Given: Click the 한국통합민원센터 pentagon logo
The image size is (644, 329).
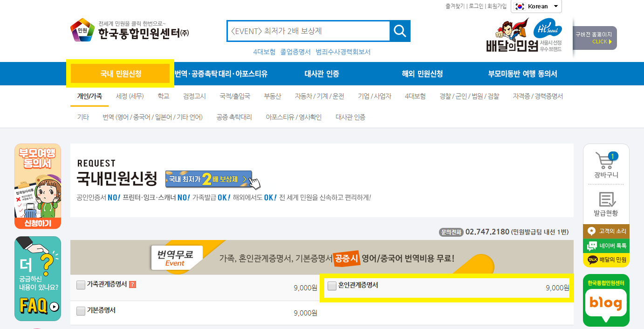Looking at the screenshot, I should point(82,31).
